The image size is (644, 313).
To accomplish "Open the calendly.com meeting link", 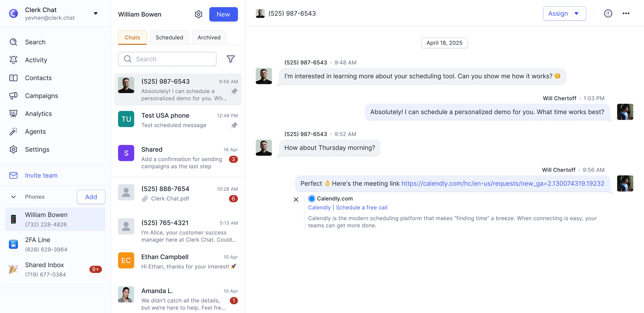I will coord(503,183).
